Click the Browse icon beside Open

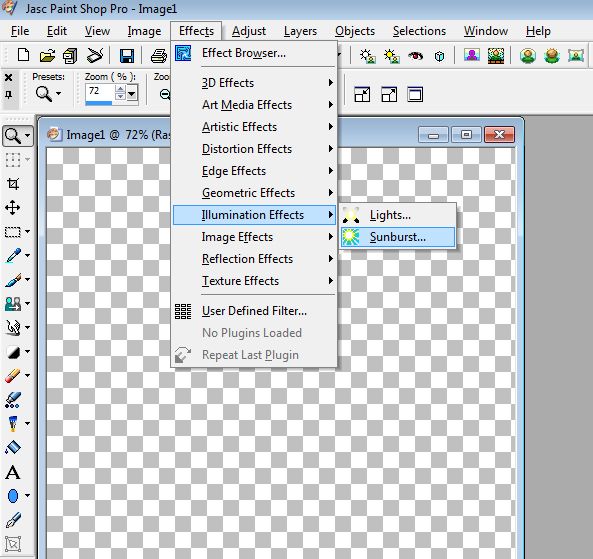[70, 56]
